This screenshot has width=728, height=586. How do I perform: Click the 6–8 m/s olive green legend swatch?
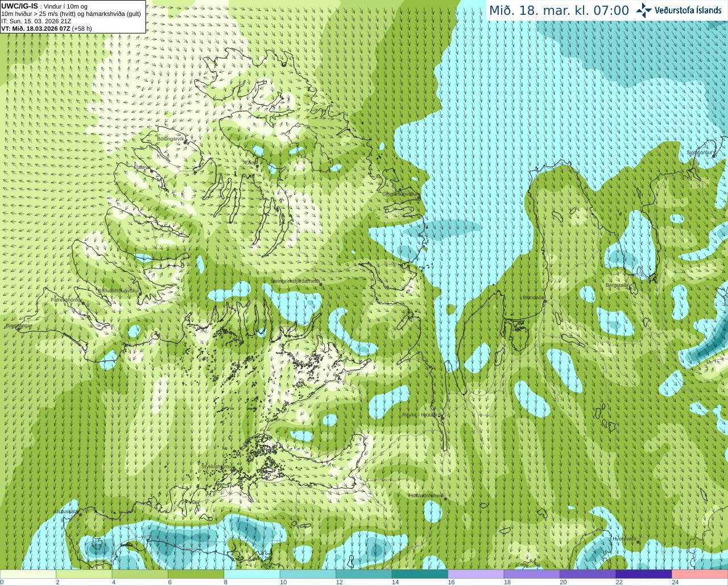click(x=196, y=574)
